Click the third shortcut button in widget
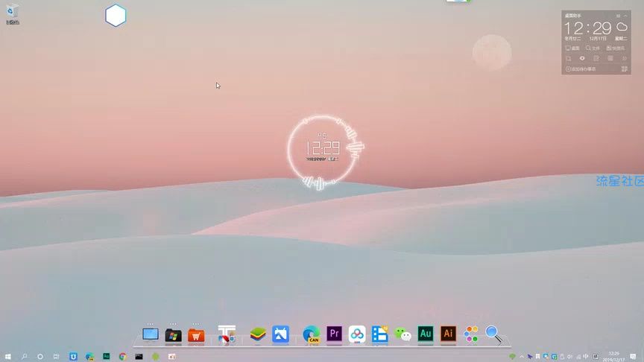Screen dimensions: 644x362 [615, 48]
